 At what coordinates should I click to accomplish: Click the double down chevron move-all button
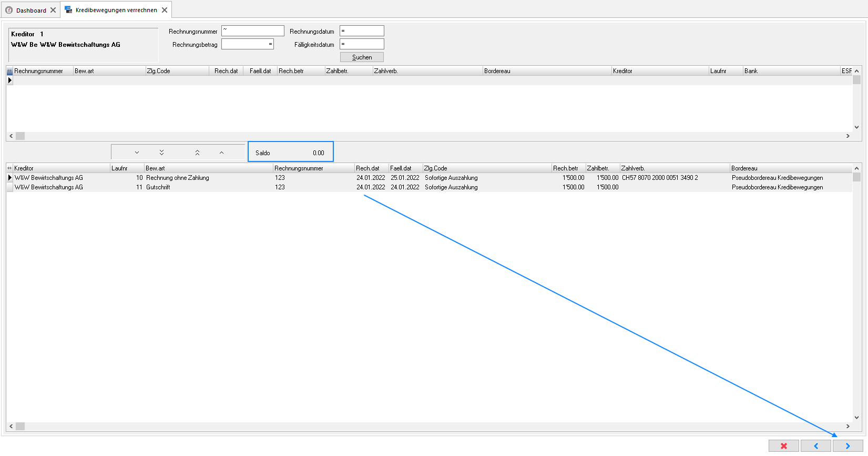pos(161,153)
